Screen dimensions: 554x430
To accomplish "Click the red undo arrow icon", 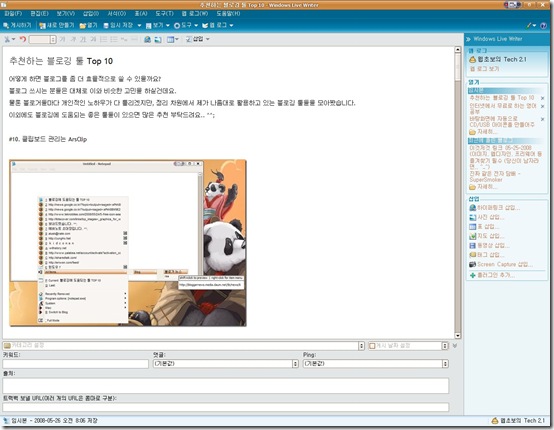I will tap(23, 39).
